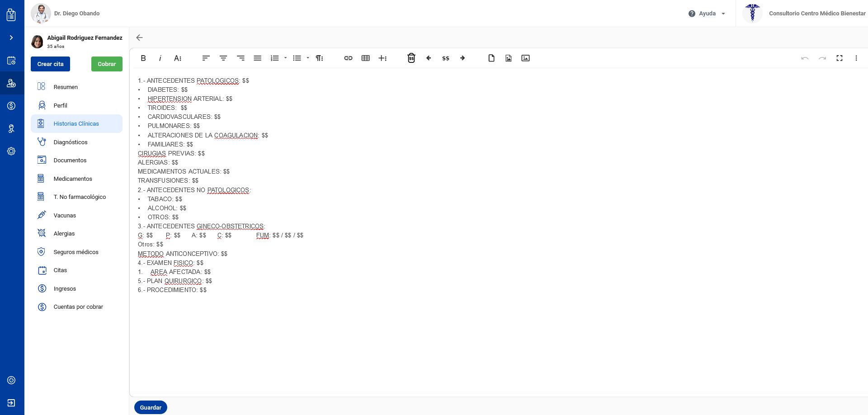The height and width of the screenshot is (415, 868).
Task: Open the Diagnósticos section
Action: click(x=71, y=142)
